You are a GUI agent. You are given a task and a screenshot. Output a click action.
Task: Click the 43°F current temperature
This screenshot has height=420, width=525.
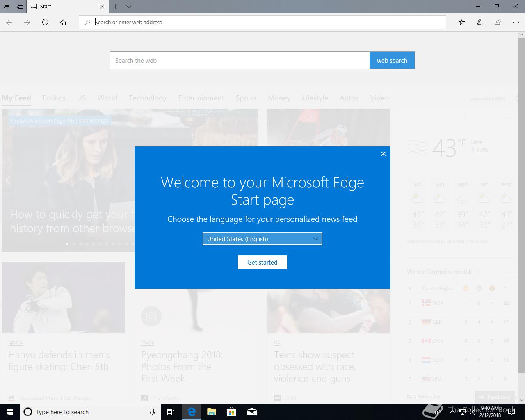[x=449, y=148]
